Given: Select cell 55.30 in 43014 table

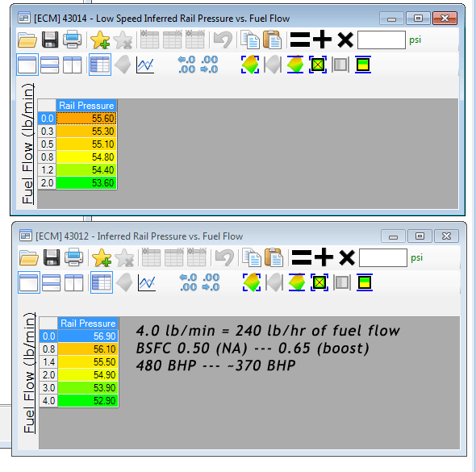Looking at the screenshot, I should [x=86, y=132].
